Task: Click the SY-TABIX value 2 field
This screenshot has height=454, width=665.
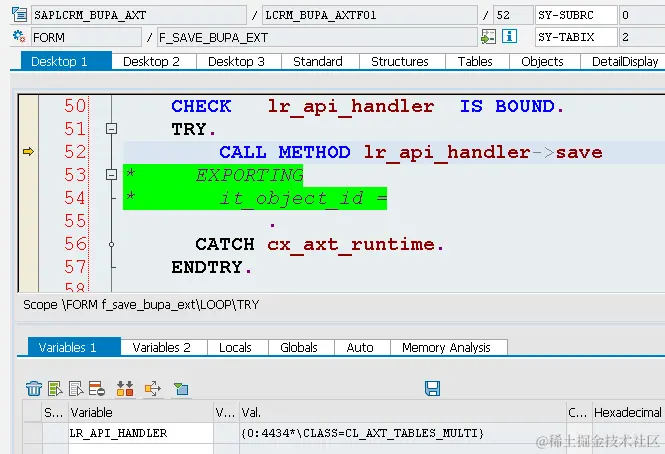Action: tap(642, 37)
